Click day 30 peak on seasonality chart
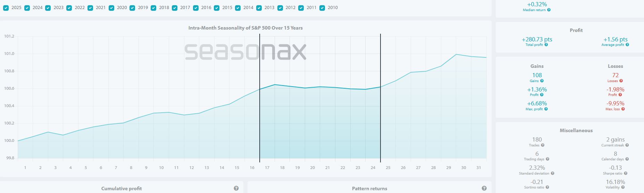The height and width of the screenshot is (193, 644). 456,55
